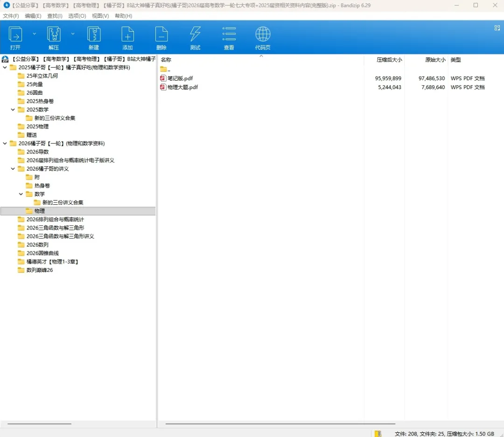The height and width of the screenshot is (437, 504).
Task: Click the tree panel horizontal scrollbar
Action: (x=39, y=424)
